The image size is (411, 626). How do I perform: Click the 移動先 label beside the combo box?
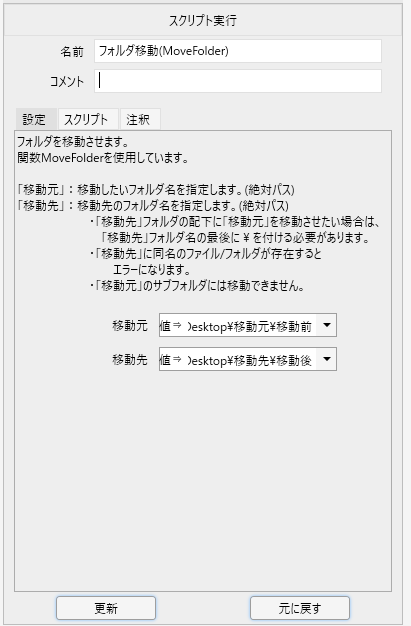coord(130,360)
